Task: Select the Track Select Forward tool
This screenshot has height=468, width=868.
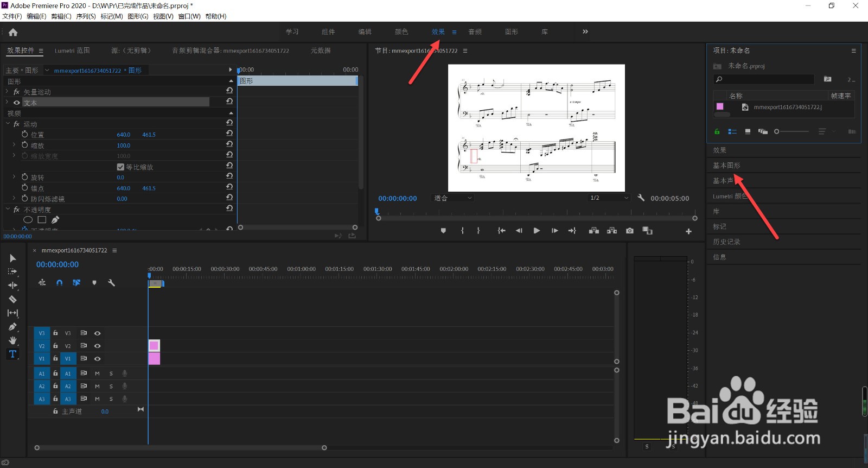Action: coord(12,271)
